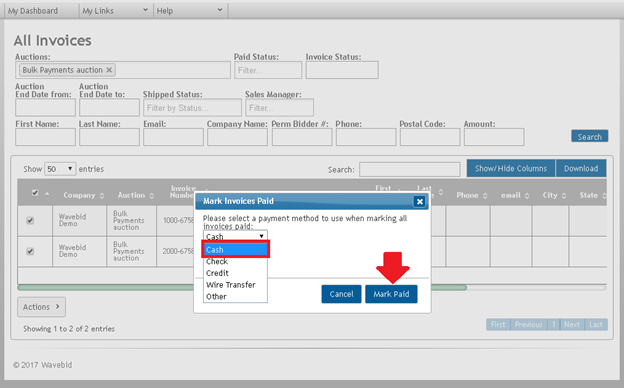Viewport: 624px width, 388px height.
Task: Focus the Invoice Status filter field
Action: tap(342, 70)
